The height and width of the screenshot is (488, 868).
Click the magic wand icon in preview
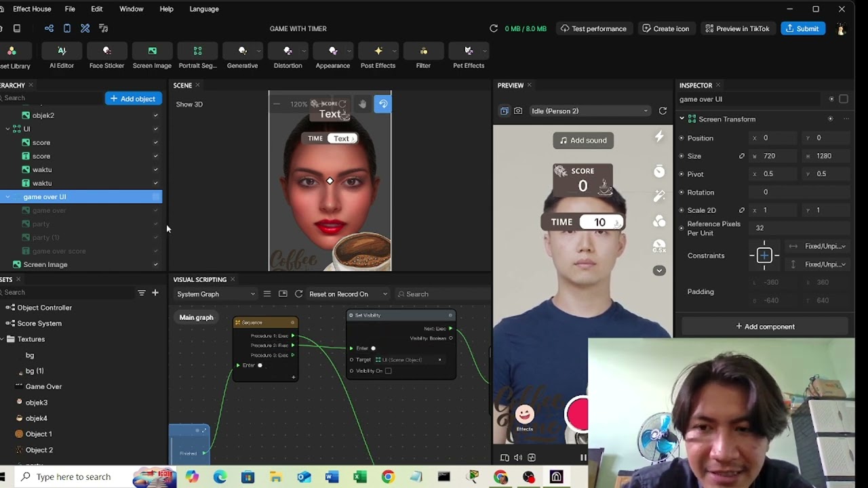(x=659, y=197)
